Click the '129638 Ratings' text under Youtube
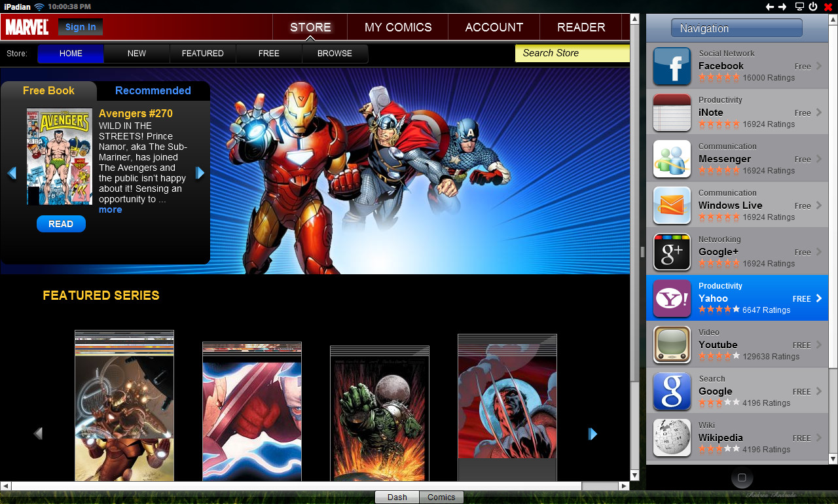Screen dimensions: 838x504 click(771, 357)
